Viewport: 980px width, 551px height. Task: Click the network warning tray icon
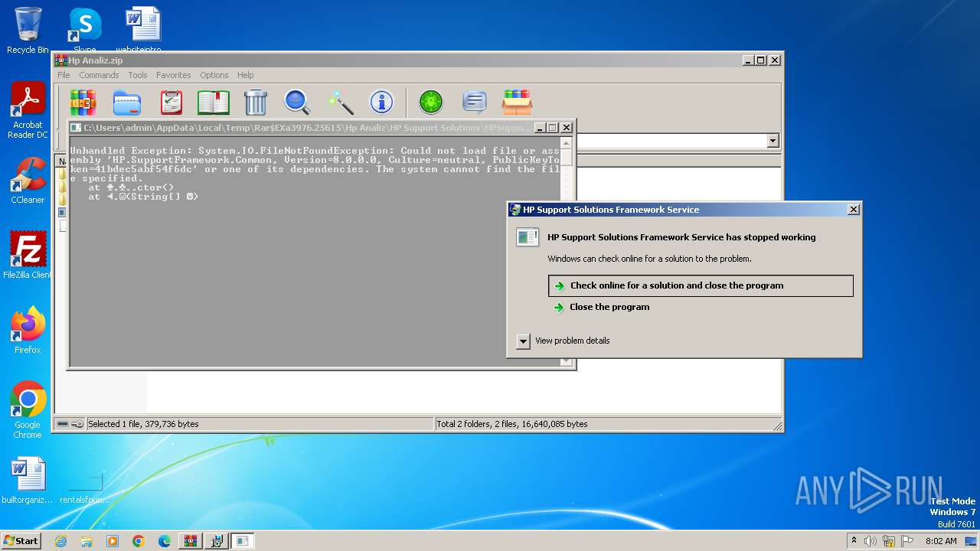pyautogui.click(x=889, y=541)
